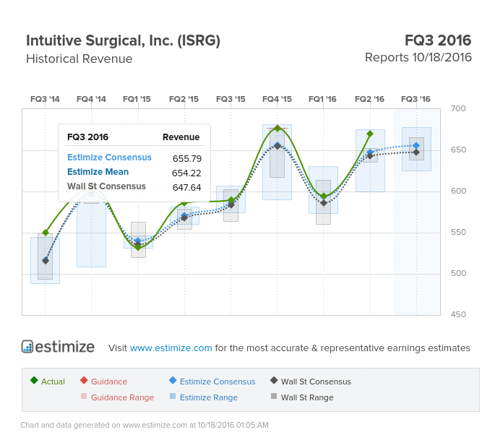495x448 pixels.
Task: Click the green Actual legend diamond
Action: [x=34, y=380]
